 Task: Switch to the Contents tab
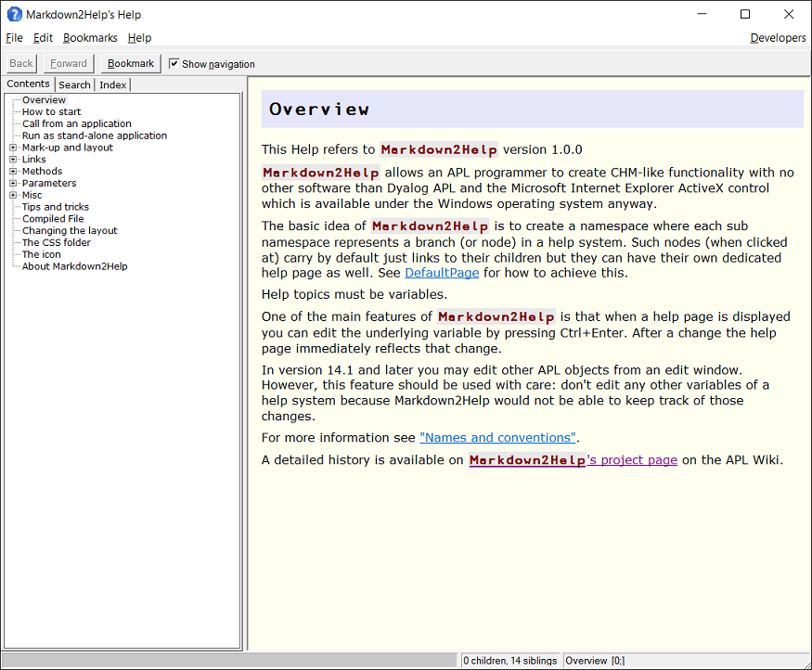pos(29,84)
